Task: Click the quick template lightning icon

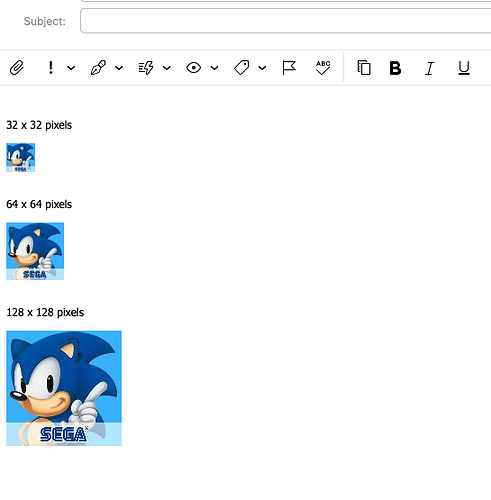Action: point(146,68)
